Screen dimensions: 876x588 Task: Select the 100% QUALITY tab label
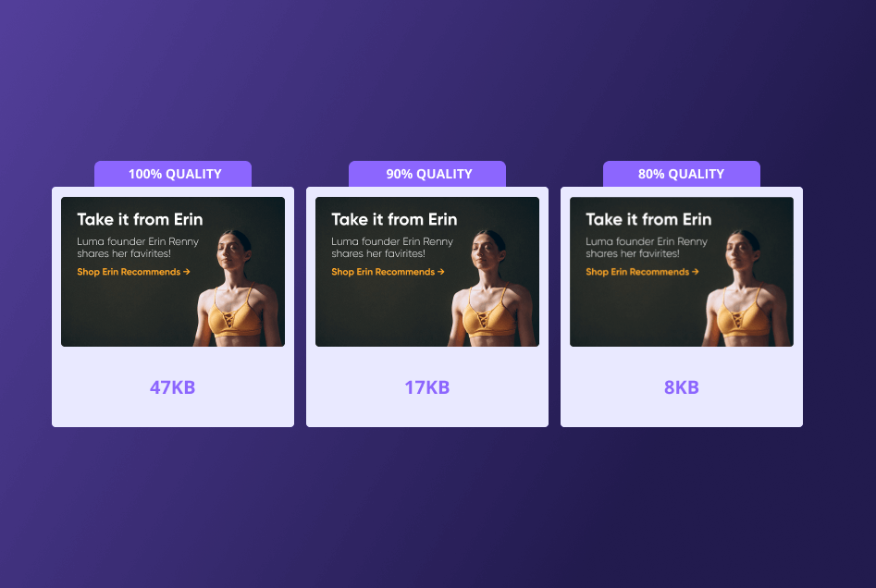(173, 174)
